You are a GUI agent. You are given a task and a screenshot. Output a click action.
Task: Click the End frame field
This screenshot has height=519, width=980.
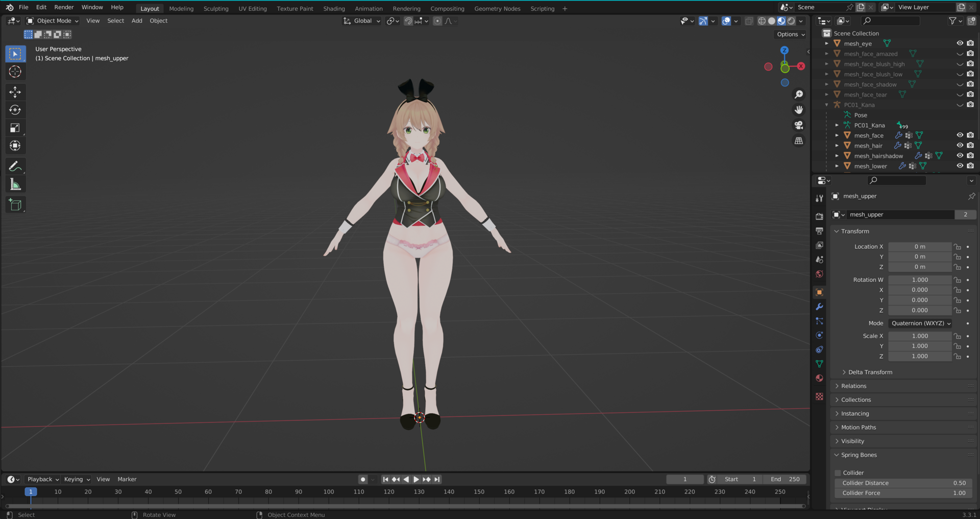785,479
